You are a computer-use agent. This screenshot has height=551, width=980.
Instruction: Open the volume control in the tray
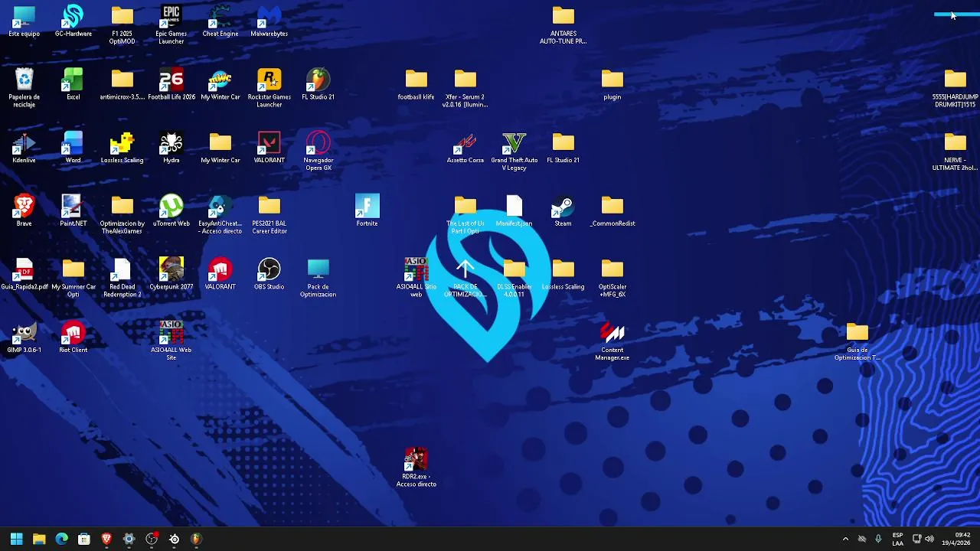pos(929,539)
